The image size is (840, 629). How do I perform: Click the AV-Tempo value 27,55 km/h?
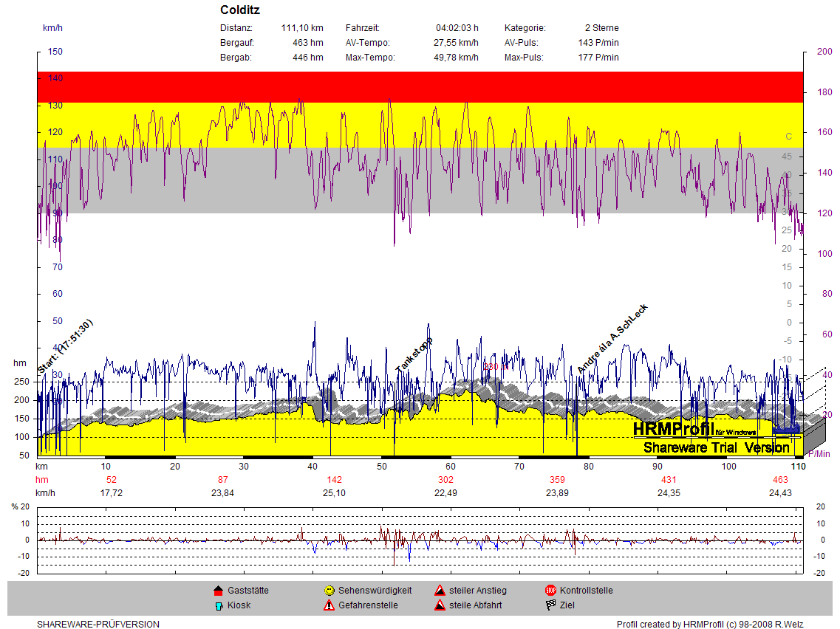pos(456,43)
